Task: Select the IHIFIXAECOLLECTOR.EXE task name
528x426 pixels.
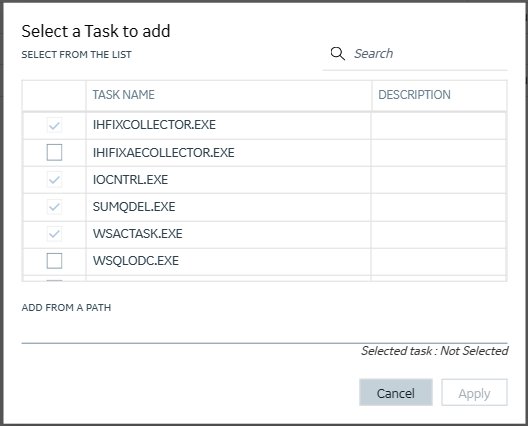Action: click(164, 153)
